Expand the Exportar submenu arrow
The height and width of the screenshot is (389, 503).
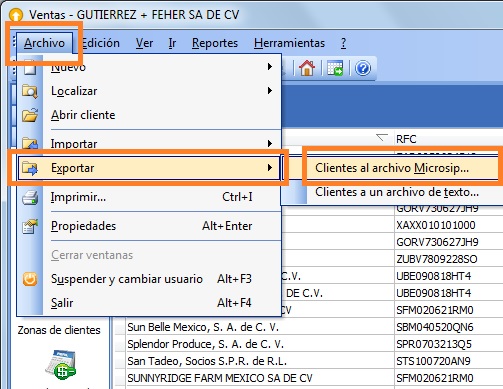(270, 168)
